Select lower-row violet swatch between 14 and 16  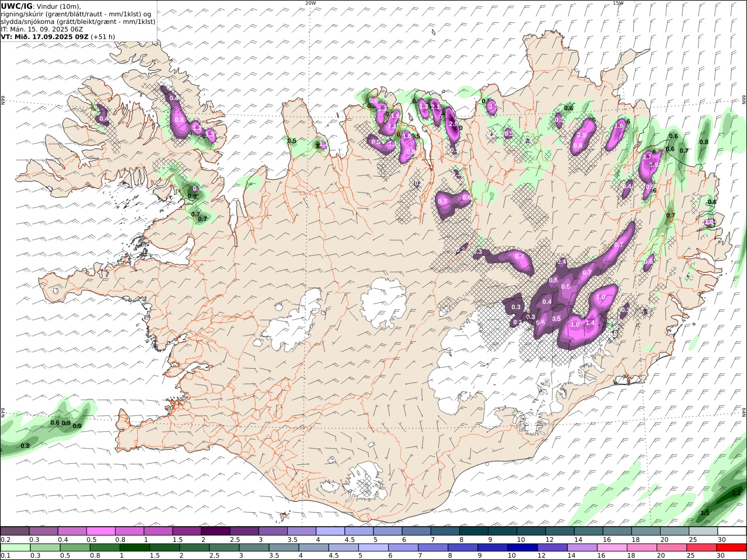[582, 548]
